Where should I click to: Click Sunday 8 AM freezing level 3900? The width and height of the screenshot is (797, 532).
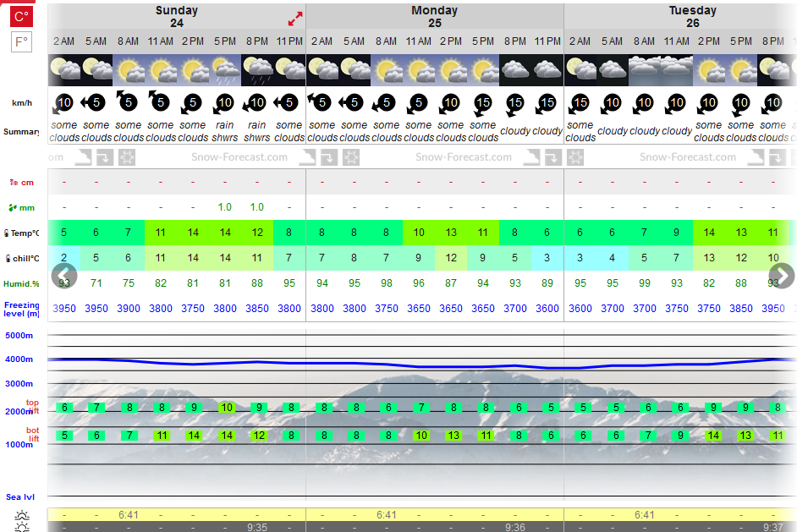128,309
